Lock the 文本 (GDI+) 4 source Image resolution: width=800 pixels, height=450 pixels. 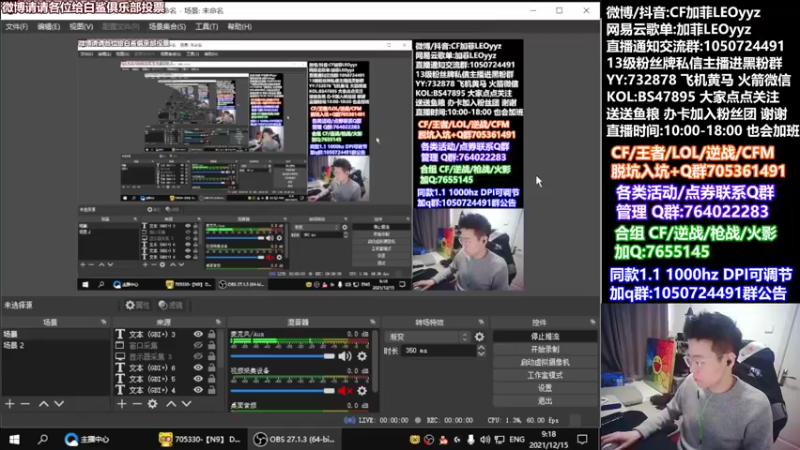pyautogui.click(x=211, y=390)
